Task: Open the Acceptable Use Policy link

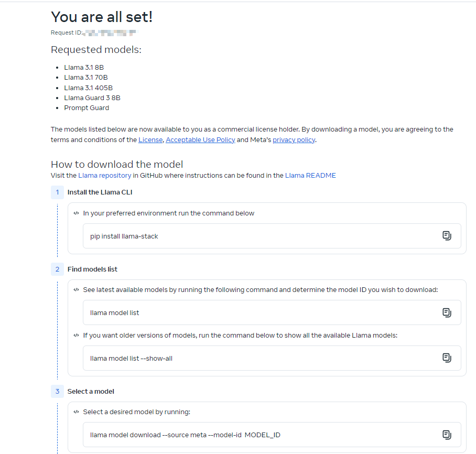Action: pos(200,140)
